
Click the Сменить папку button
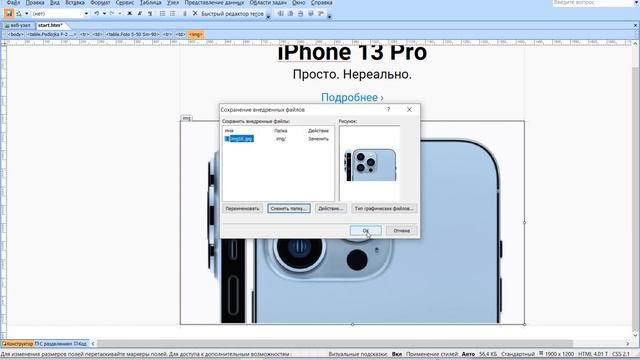(289, 209)
